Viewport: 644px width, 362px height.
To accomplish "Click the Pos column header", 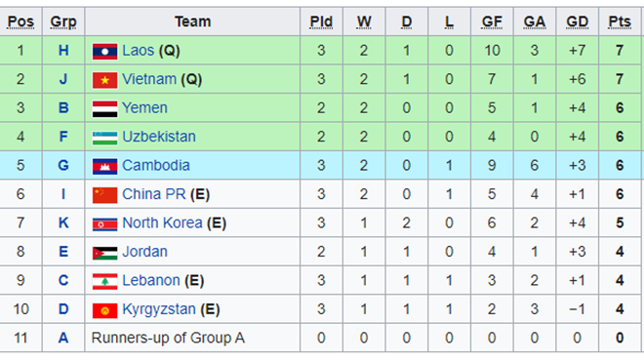I will pyautogui.click(x=20, y=21).
